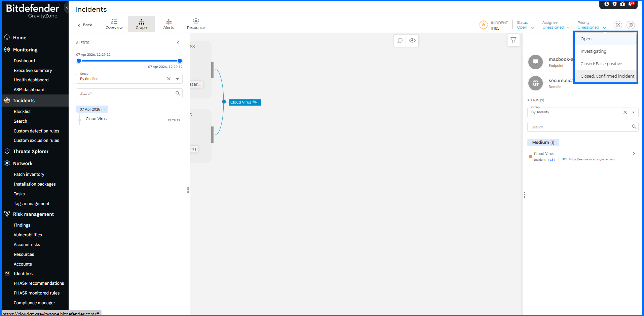Image resolution: width=644 pixels, height=316 pixels.
Task: Open the graph filter funnel icon
Action: [x=513, y=41]
